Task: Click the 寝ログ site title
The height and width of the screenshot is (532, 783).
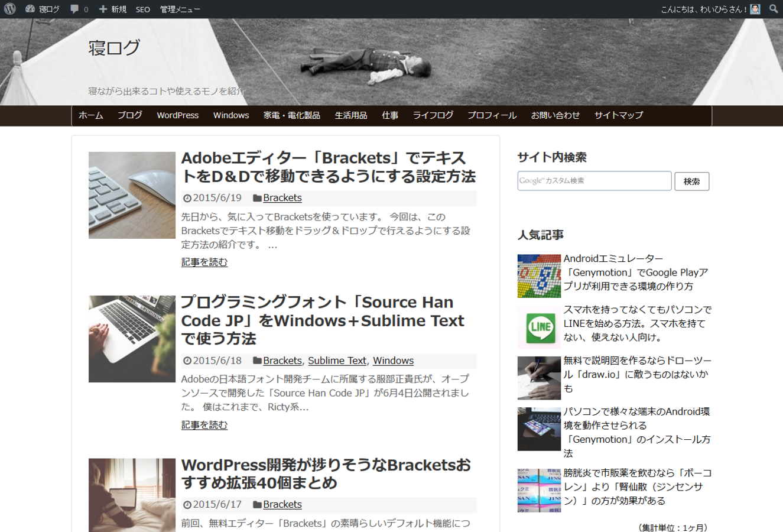Action: (114, 47)
